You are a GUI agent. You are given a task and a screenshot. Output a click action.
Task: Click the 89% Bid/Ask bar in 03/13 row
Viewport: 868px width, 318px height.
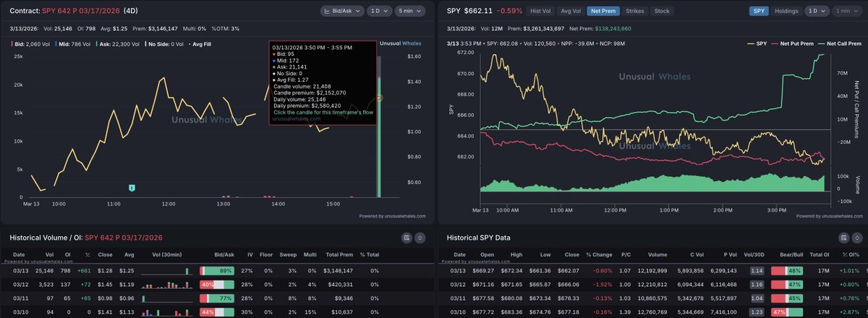(218, 269)
